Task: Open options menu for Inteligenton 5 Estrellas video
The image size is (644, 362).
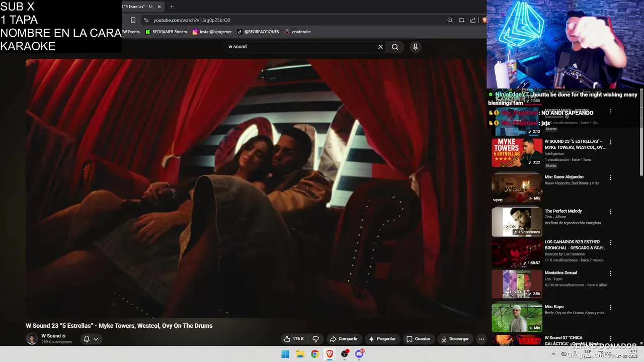Action: click(x=611, y=142)
